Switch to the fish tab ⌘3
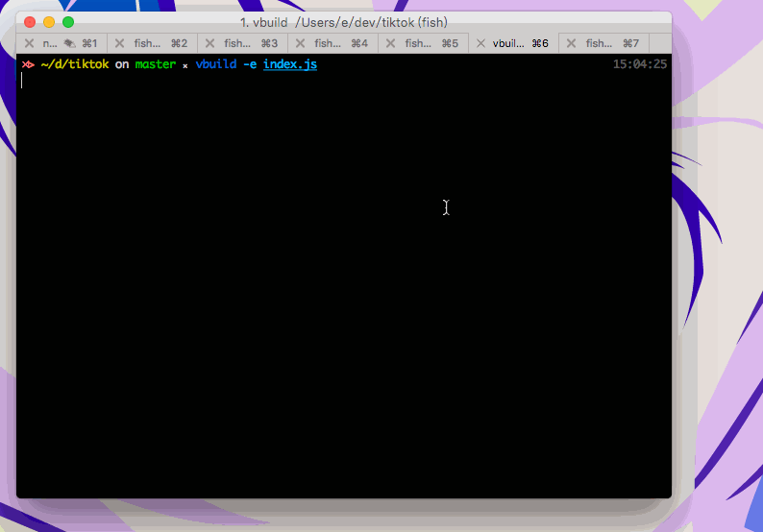The width and height of the screenshot is (763, 532). coord(243,43)
